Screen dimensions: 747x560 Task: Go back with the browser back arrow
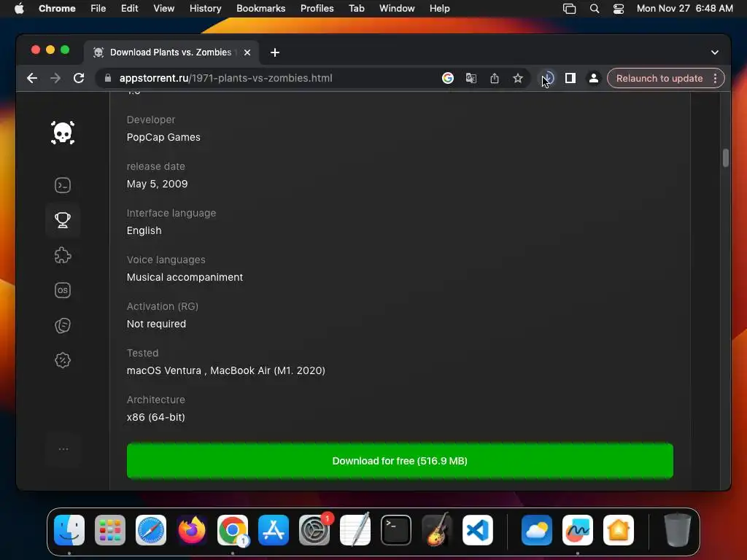click(x=32, y=78)
